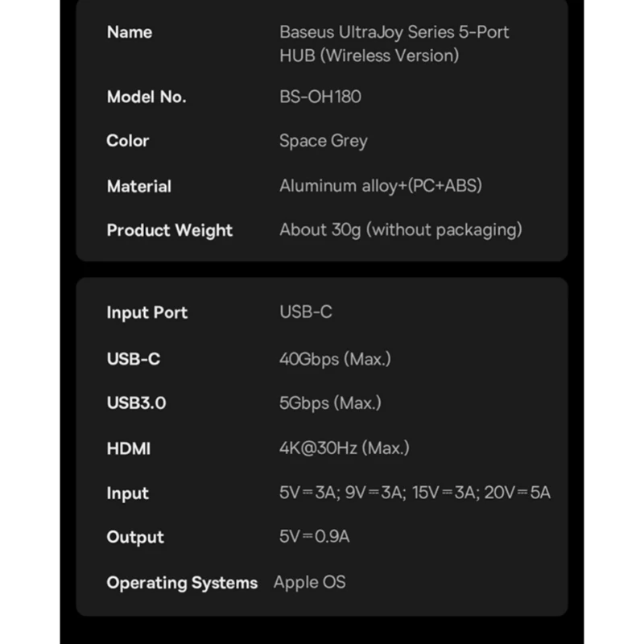Click the Name label
The height and width of the screenshot is (644, 644).
[x=129, y=32]
